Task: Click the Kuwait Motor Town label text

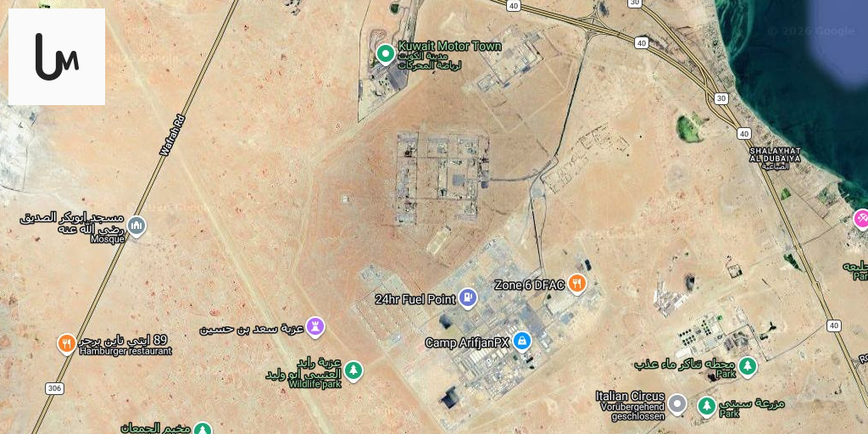Action: [449, 46]
